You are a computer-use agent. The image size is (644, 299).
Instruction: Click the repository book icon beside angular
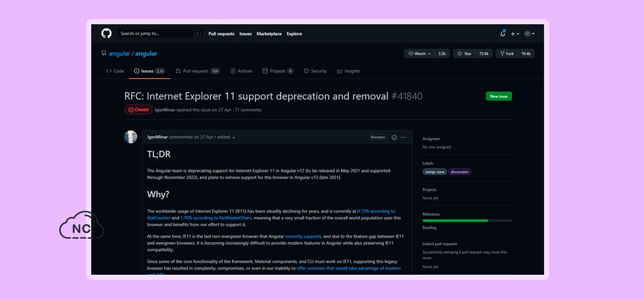(104, 53)
